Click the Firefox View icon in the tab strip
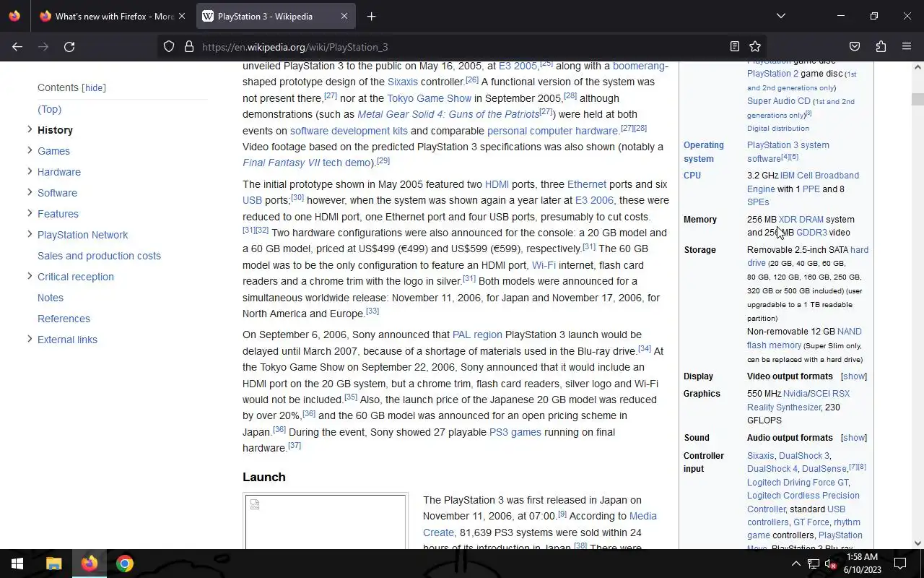This screenshot has width=924, height=578. click(14, 16)
